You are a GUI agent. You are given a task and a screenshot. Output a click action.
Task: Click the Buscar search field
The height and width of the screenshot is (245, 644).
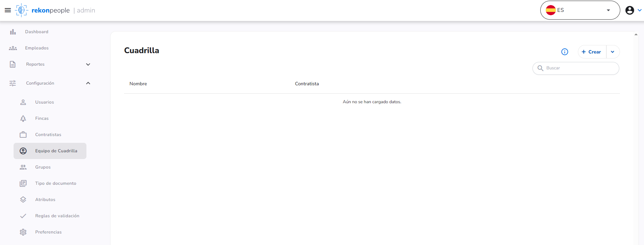coord(576,68)
